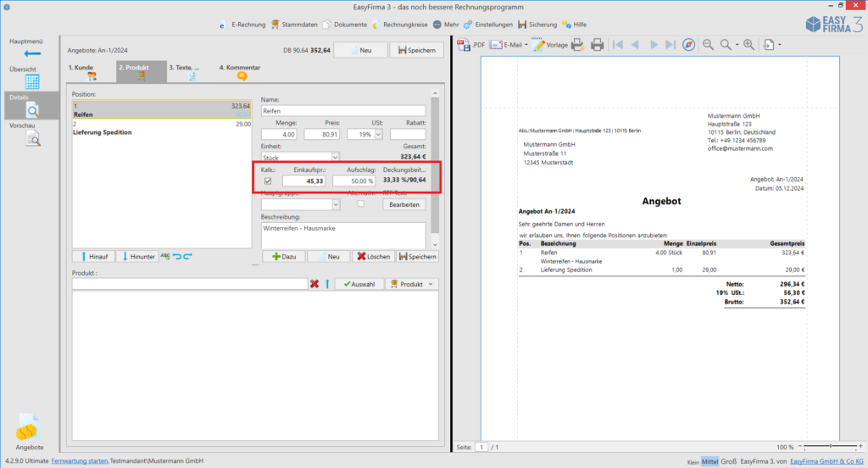Open the Stammdaten menu
The image size is (868, 468).
click(294, 25)
